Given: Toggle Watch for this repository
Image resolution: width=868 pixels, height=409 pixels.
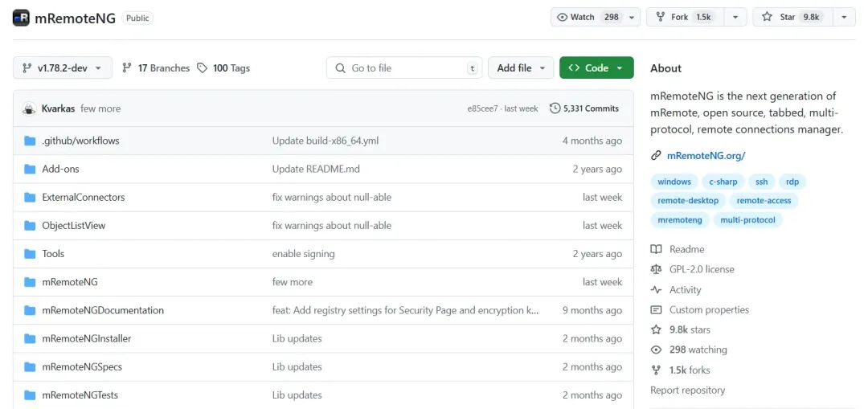Looking at the screenshot, I should (588, 17).
